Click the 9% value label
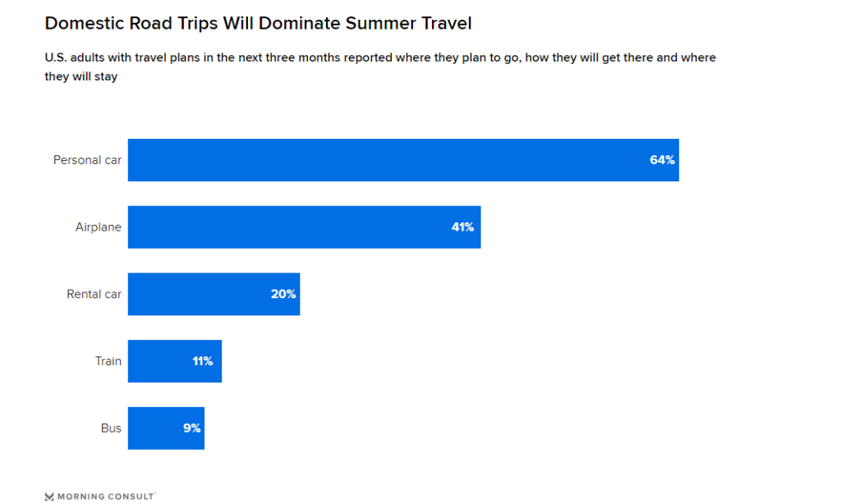 [192, 428]
